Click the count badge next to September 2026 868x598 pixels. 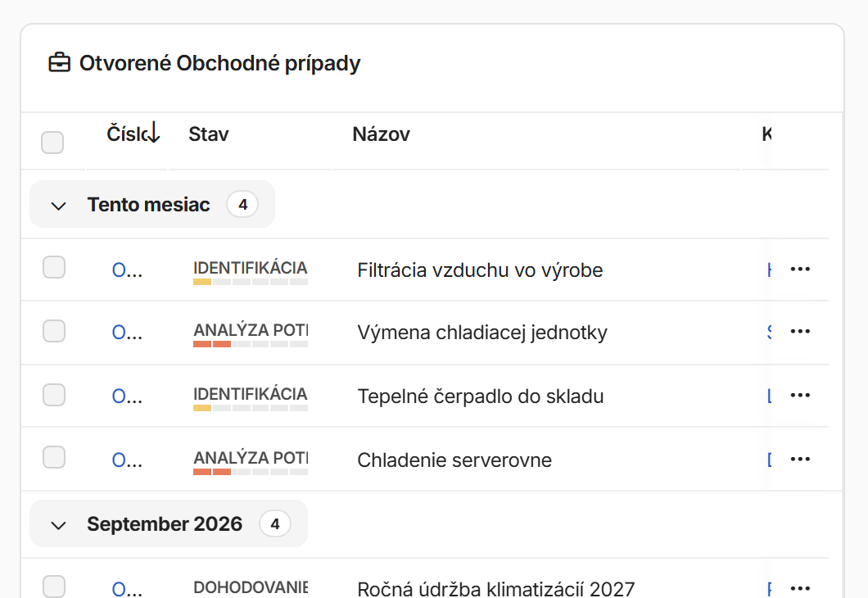[275, 523]
